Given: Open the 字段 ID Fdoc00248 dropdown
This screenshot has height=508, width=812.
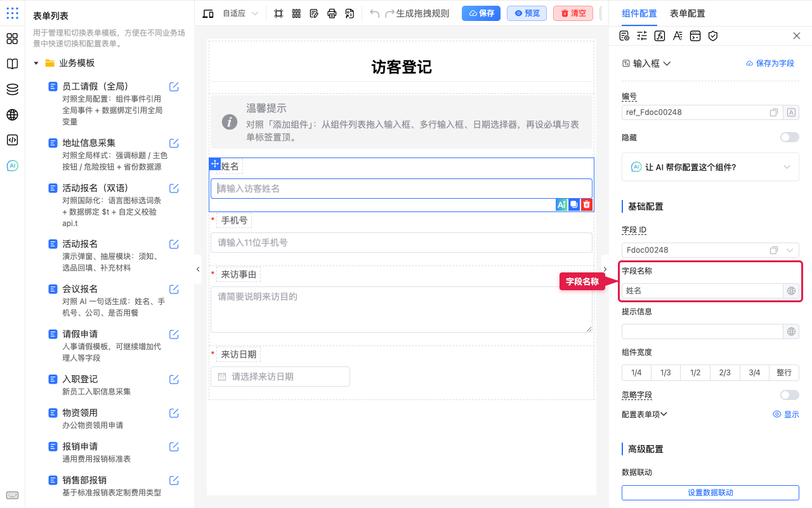Looking at the screenshot, I should click(x=790, y=250).
